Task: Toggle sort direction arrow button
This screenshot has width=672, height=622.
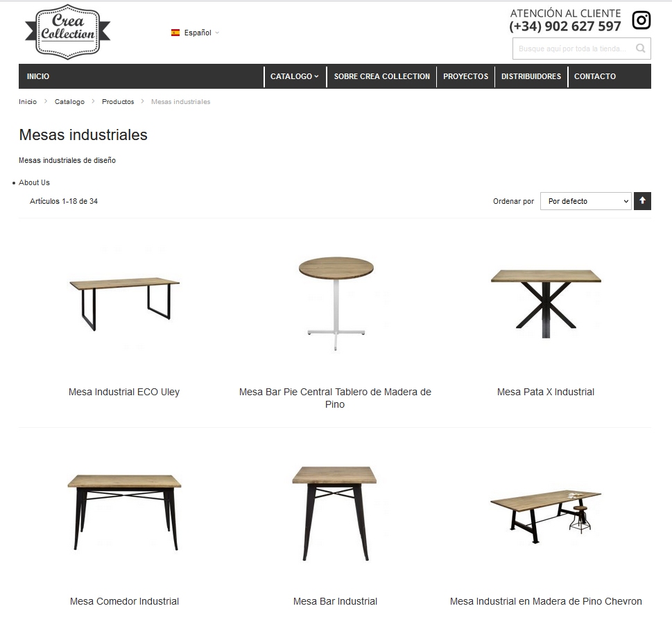Action: click(642, 201)
